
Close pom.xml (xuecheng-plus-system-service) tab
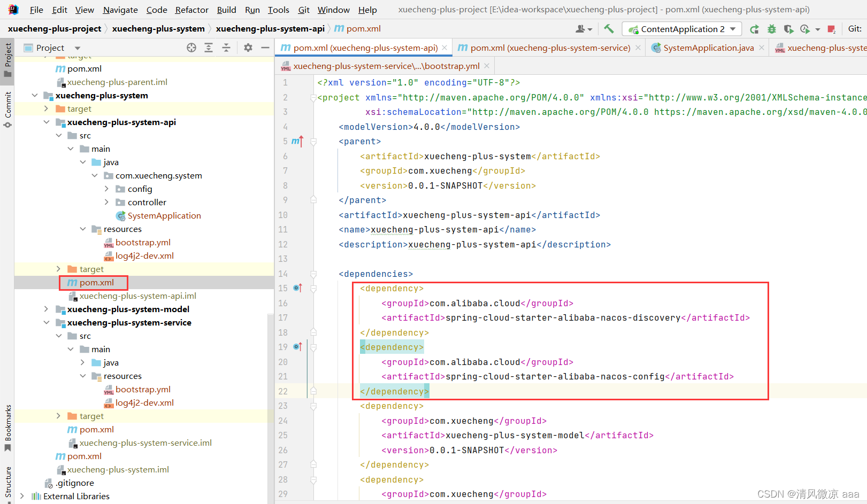[638, 48]
